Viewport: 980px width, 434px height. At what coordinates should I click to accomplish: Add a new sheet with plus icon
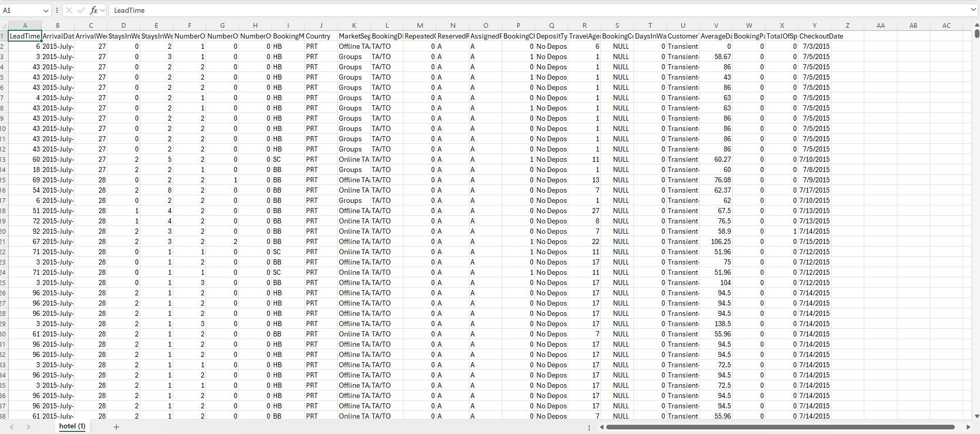(116, 427)
